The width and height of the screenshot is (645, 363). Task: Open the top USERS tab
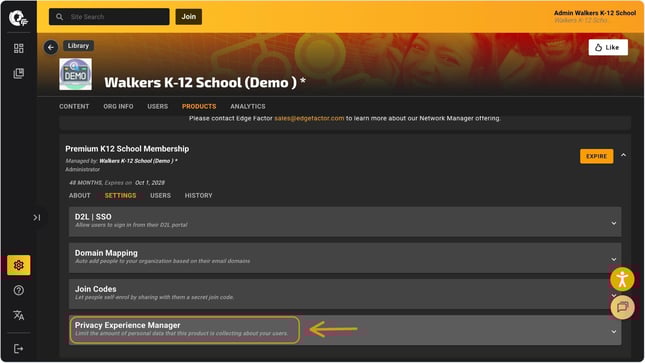coord(158,107)
